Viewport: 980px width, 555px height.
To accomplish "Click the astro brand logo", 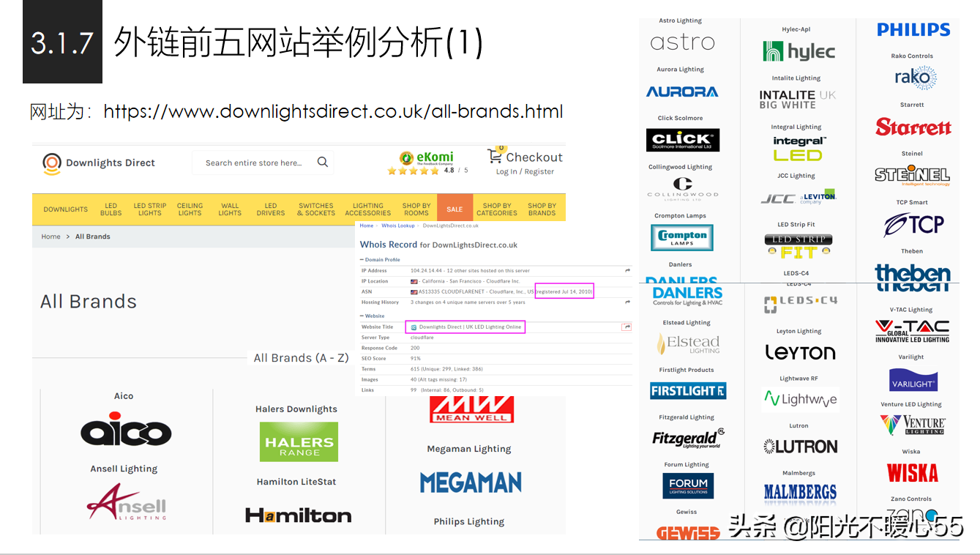I will pos(682,43).
